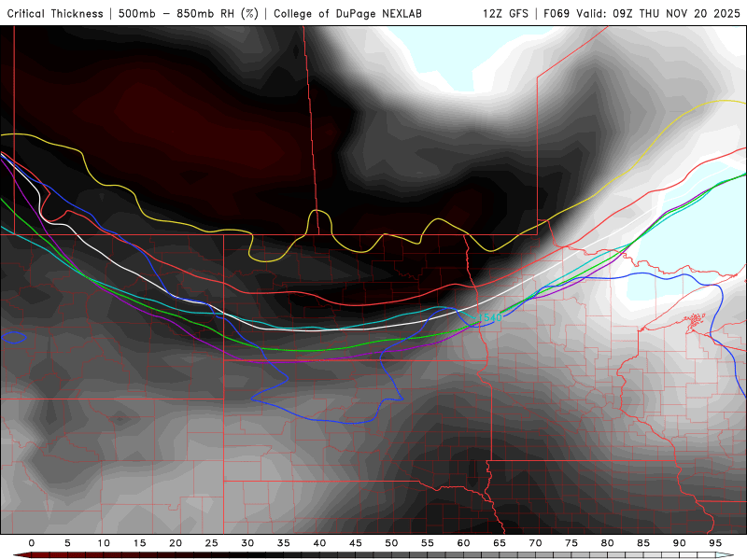Viewport: 747px width, 560px height.
Task: Click the "50" color scale value
Action: (x=391, y=543)
